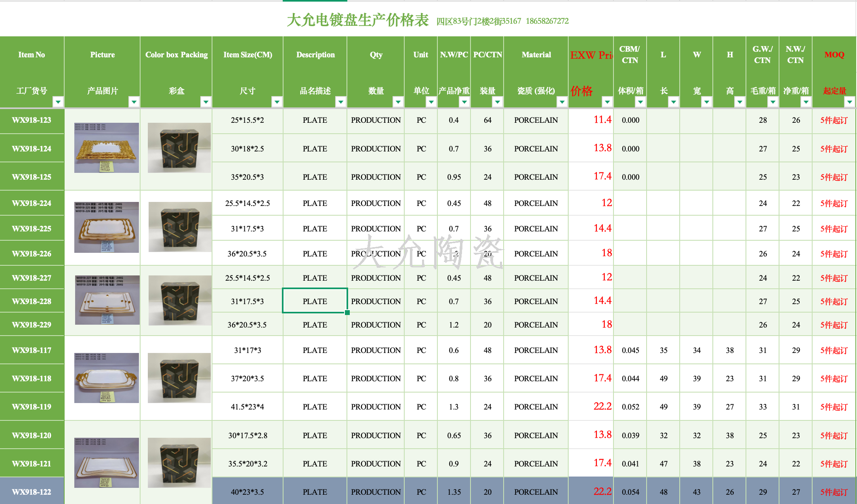This screenshot has height=504, width=857.
Task: Open the MOQ column filter dropdown
Action: 850,102
